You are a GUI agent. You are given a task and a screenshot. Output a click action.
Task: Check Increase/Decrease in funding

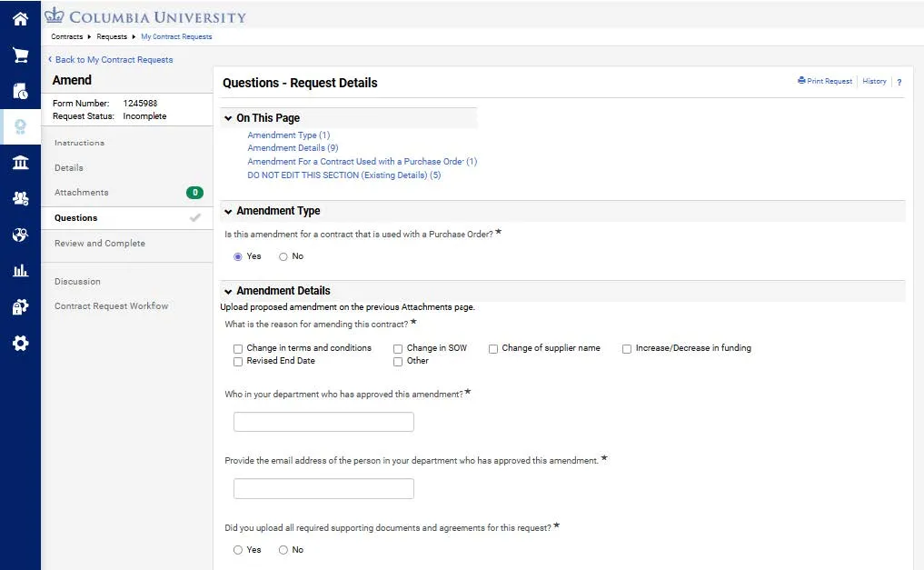[626, 348]
